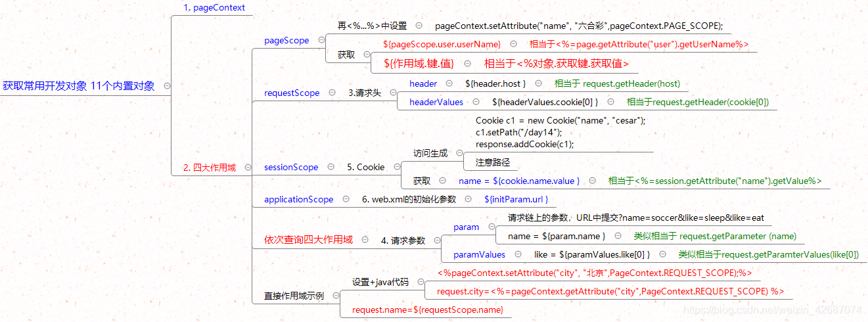Select the paramValues node
The image size is (868, 322).
(480, 254)
